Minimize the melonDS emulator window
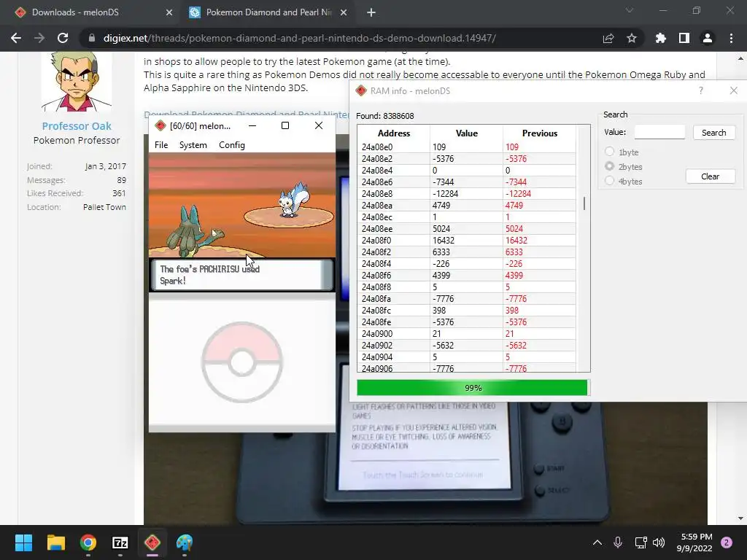Viewport: 747px width, 560px height. [x=252, y=125]
